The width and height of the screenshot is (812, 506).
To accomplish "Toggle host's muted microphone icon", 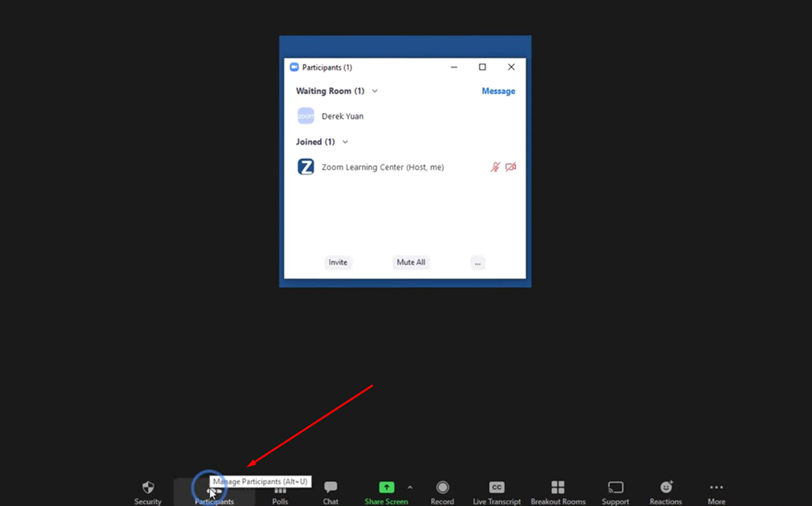I will 495,167.
